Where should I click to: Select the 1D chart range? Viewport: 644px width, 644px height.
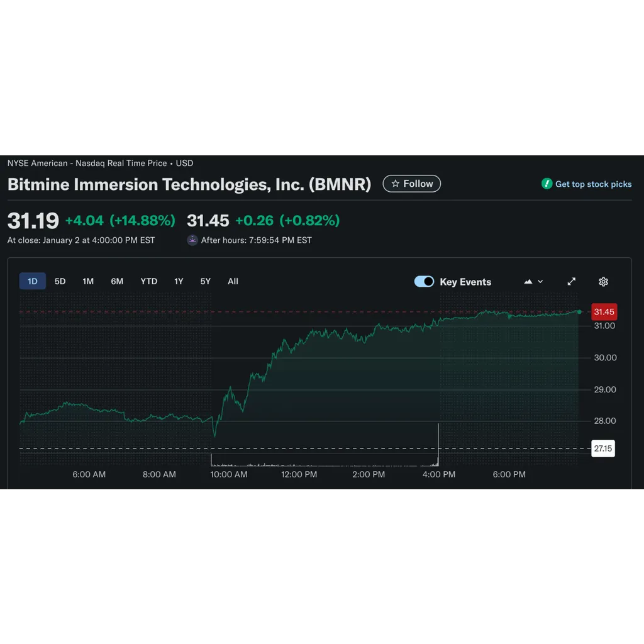[33, 281]
